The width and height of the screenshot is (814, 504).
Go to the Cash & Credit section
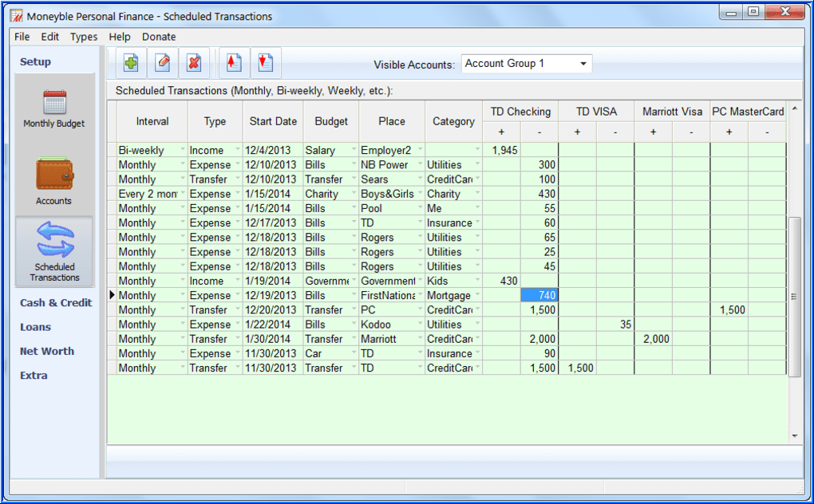coord(55,303)
